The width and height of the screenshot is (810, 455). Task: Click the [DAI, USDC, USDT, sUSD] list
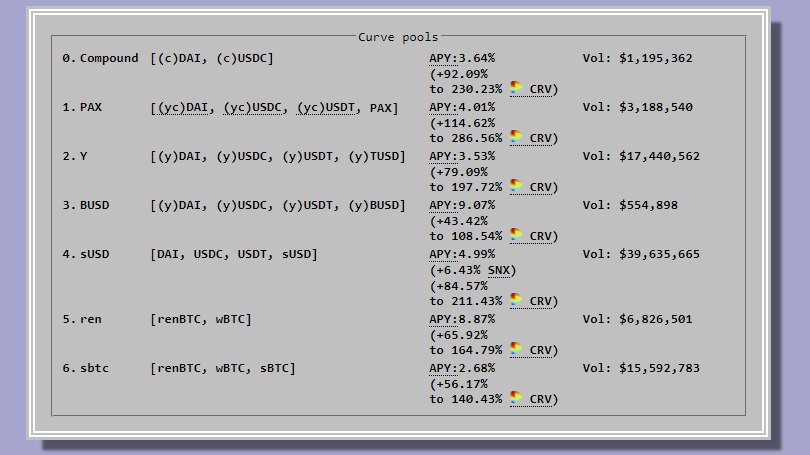(234, 255)
